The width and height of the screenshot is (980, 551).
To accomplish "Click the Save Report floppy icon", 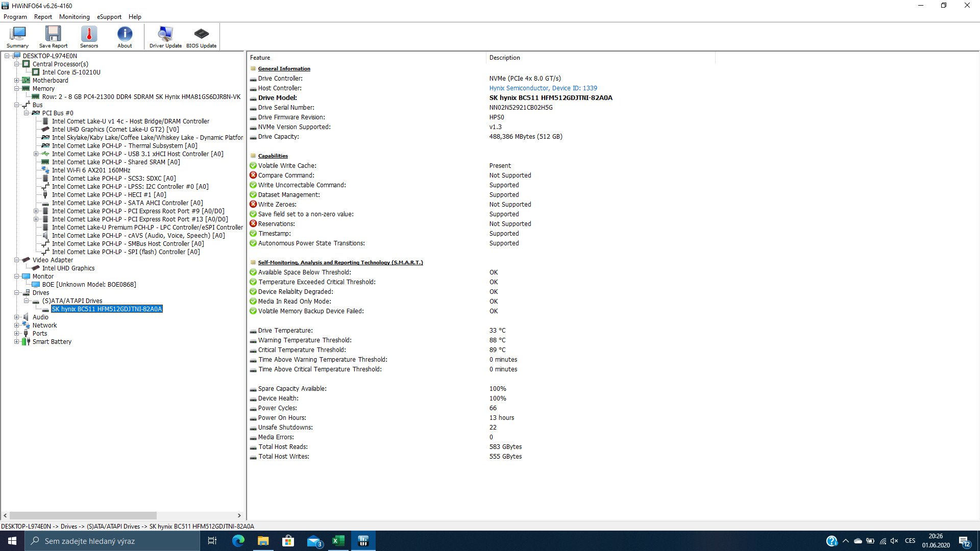I will (x=53, y=37).
